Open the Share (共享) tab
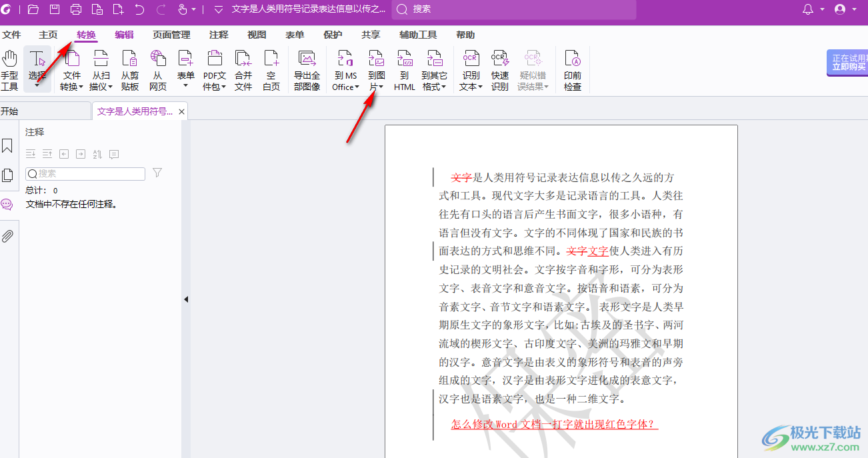The height and width of the screenshot is (458, 868). click(x=371, y=35)
